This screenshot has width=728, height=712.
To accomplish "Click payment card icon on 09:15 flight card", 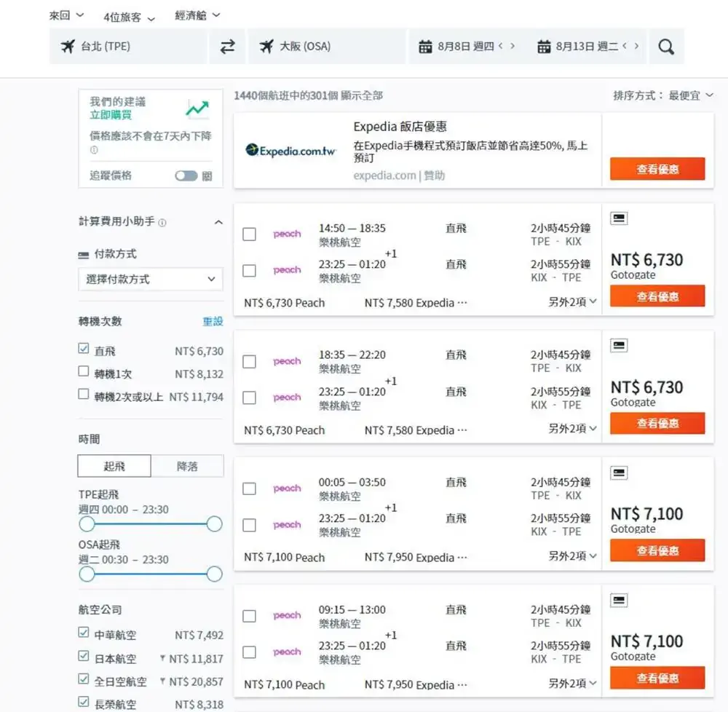I will coord(618,600).
